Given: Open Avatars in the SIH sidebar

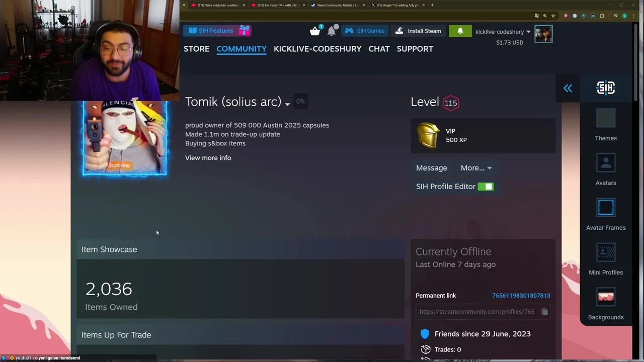Looking at the screenshot, I should [606, 170].
